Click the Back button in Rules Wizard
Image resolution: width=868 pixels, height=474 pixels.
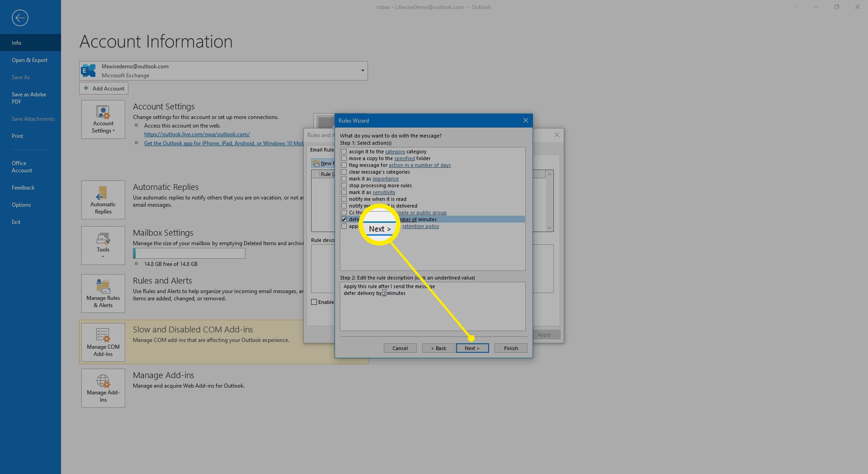[439, 348]
